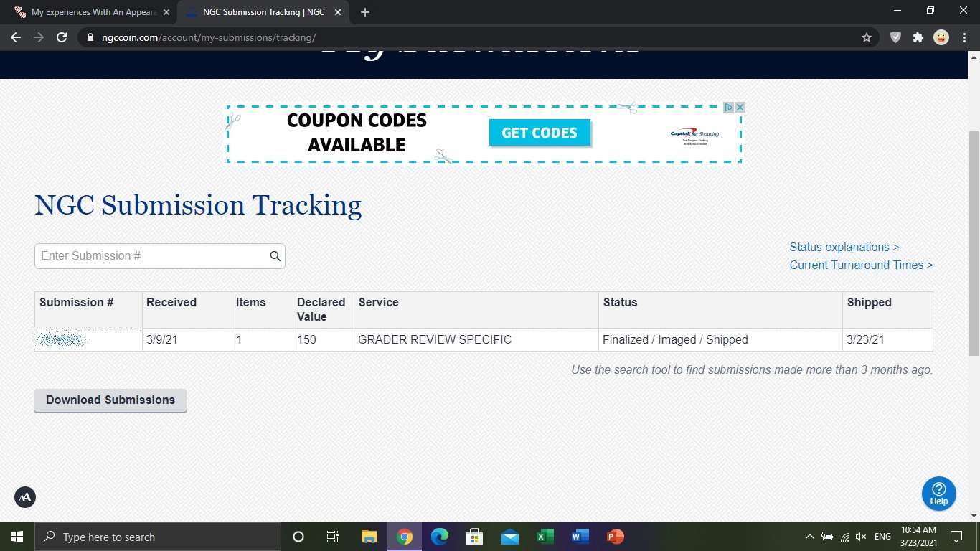Image resolution: width=980 pixels, height=551 pixels.
Task: Bookmark this page with the star icon
Action: click(x=867, y=37)
